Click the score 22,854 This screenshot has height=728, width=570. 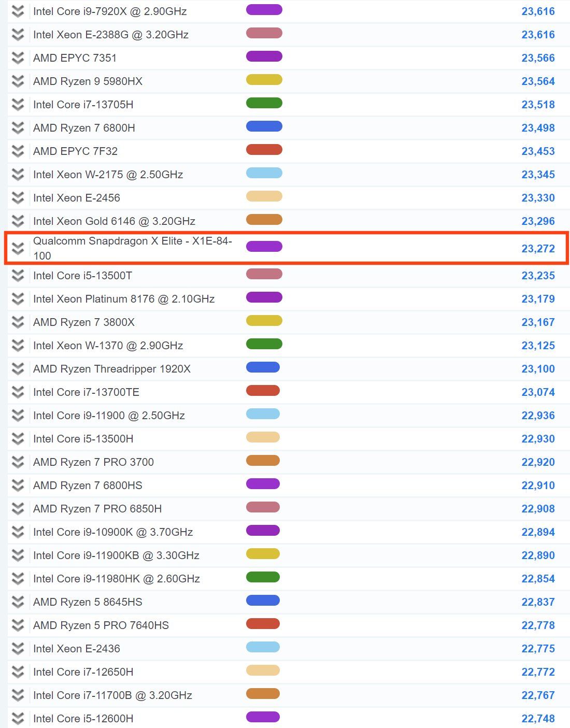538,579
